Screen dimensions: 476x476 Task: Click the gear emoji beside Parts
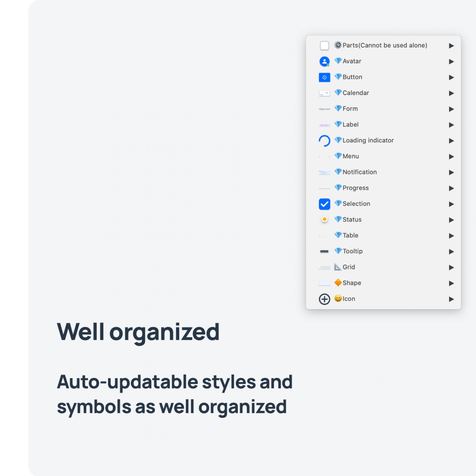click(x=338, y=45)
